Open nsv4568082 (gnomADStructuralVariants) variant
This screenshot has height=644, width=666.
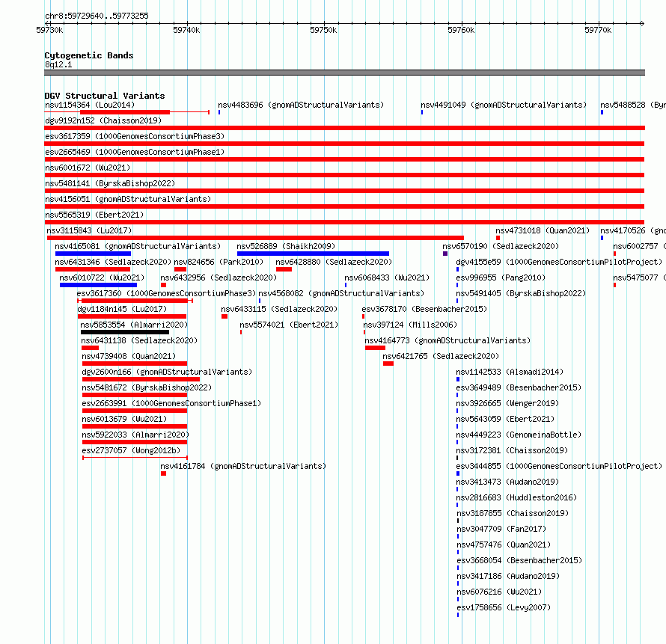[341, 293]
